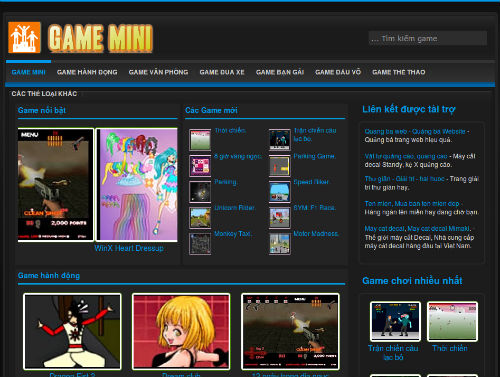Switch to the Game Hành Động menu
This screenshot has height=377, width=500.
87,72
